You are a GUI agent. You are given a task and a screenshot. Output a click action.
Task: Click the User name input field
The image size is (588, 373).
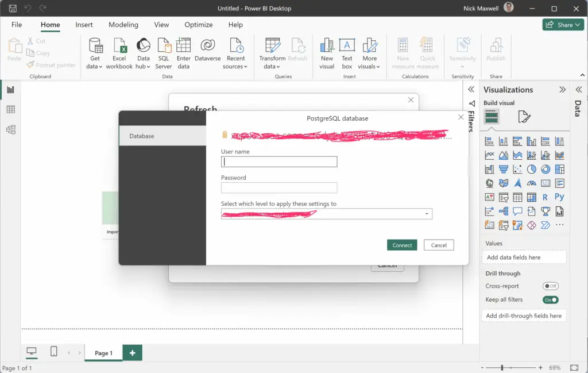point(279,162)
